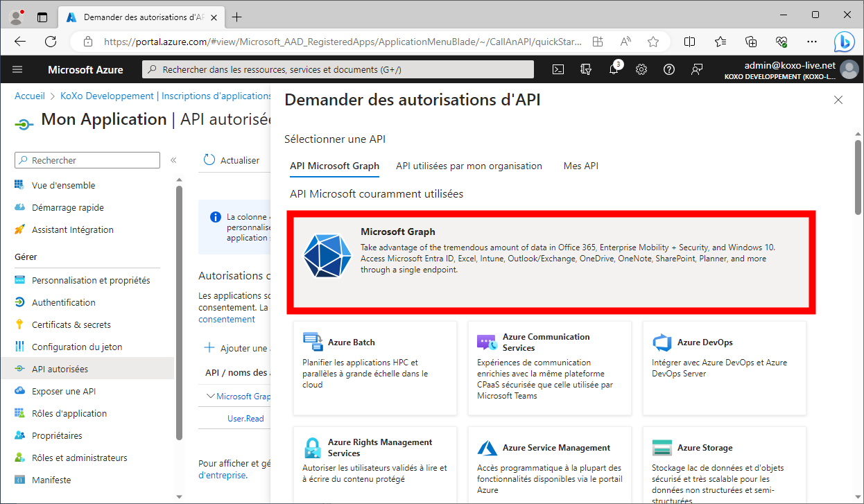The image size is (864, 504).
Task: View site information lock icon
Action: pyautogui.click(x=87, y=42)
